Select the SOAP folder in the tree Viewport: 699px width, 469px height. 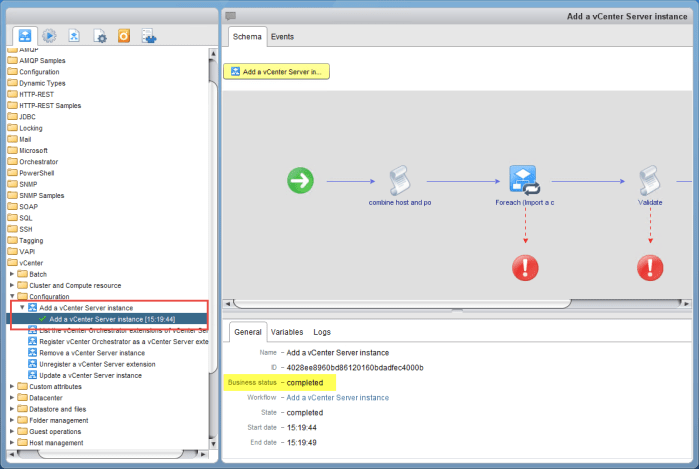point(29,206)
